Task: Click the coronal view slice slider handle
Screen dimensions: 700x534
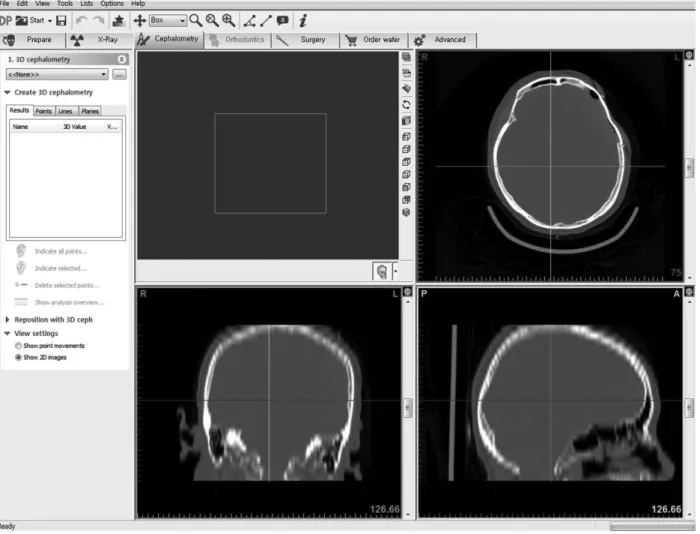Action: click(x=408, y=408)
